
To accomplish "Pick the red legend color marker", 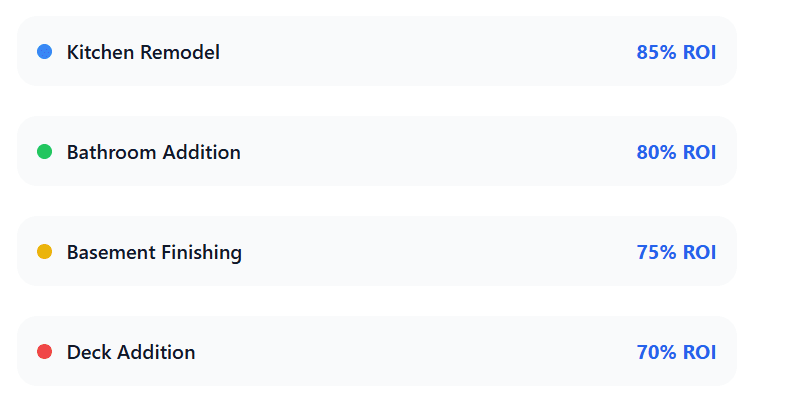I will tap(45, 351).
